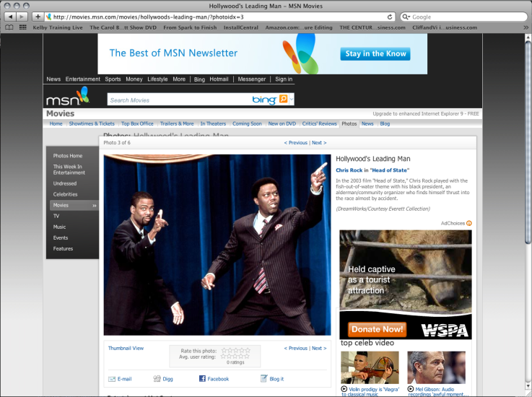The image size is (532, 397).
Task: Click the Donate Now! button
Action: [x=377, y=329]
